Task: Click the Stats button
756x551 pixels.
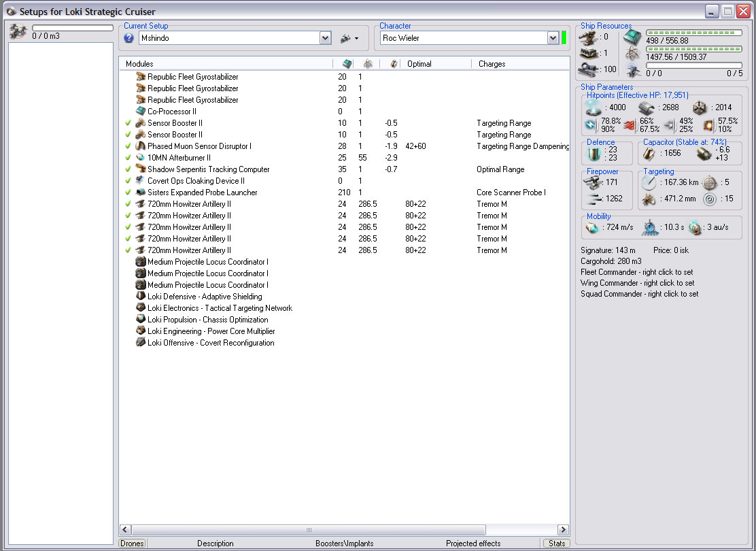Action: (555, 544)
